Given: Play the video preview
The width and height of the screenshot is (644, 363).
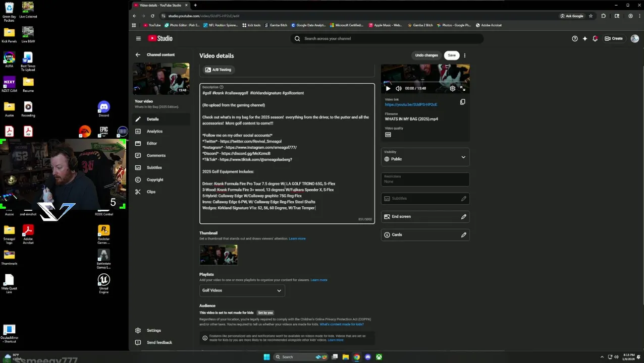Looking at the screenshot, I should click(388, 88).
